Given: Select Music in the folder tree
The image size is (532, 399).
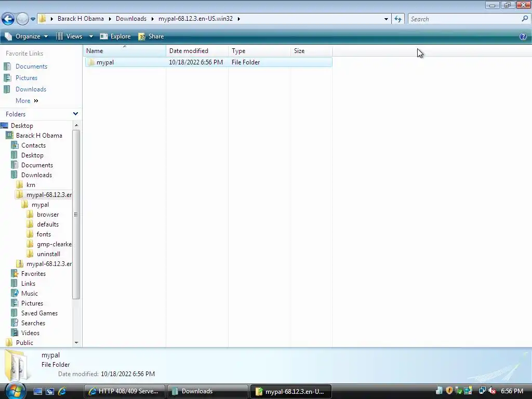Looking at the screenshot, I should point(29,294).
